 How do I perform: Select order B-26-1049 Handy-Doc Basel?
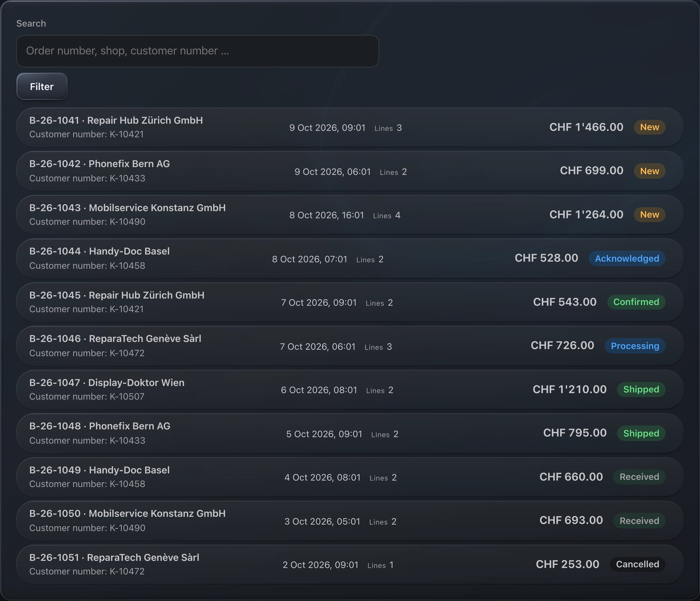coord(350,477)
